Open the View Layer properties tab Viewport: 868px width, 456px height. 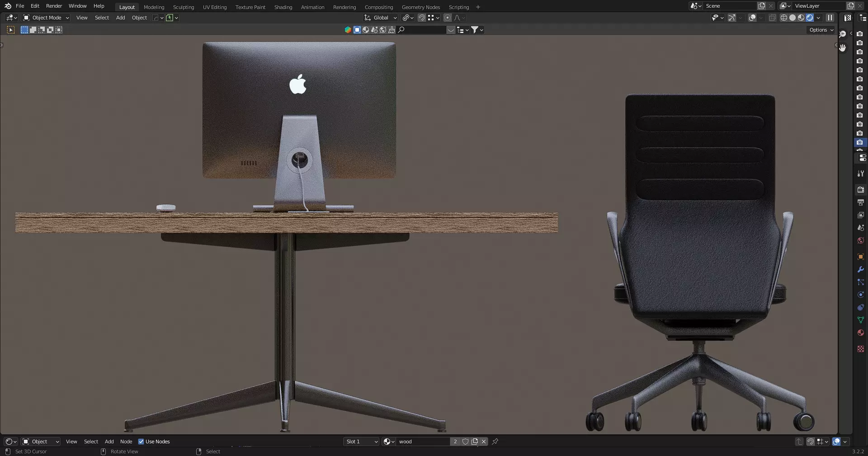tap(861, 215)
